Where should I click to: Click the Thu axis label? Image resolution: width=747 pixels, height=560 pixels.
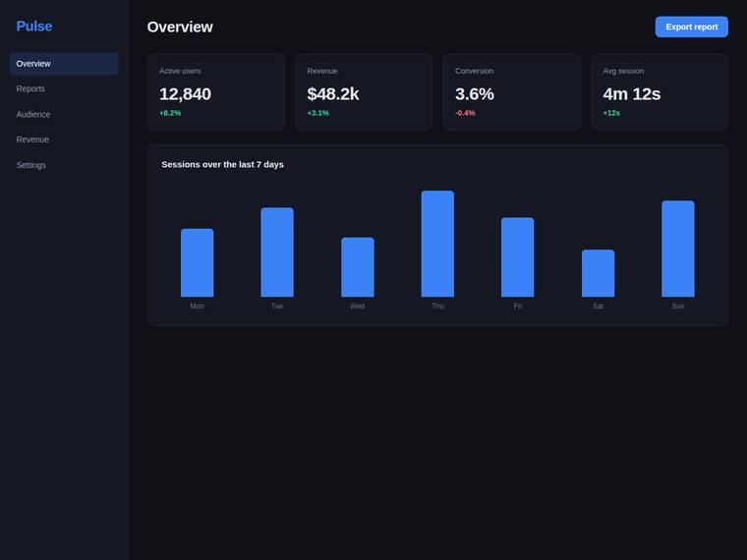(437, 307)
